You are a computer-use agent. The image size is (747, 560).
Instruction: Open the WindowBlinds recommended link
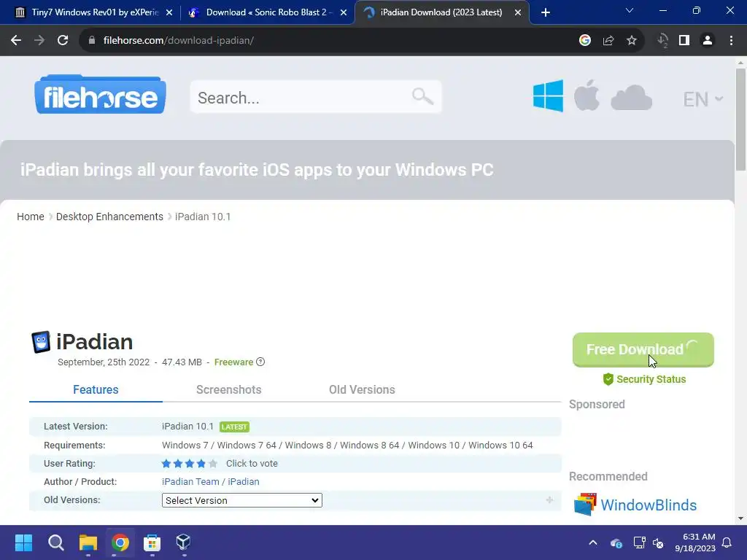(649, 505)
